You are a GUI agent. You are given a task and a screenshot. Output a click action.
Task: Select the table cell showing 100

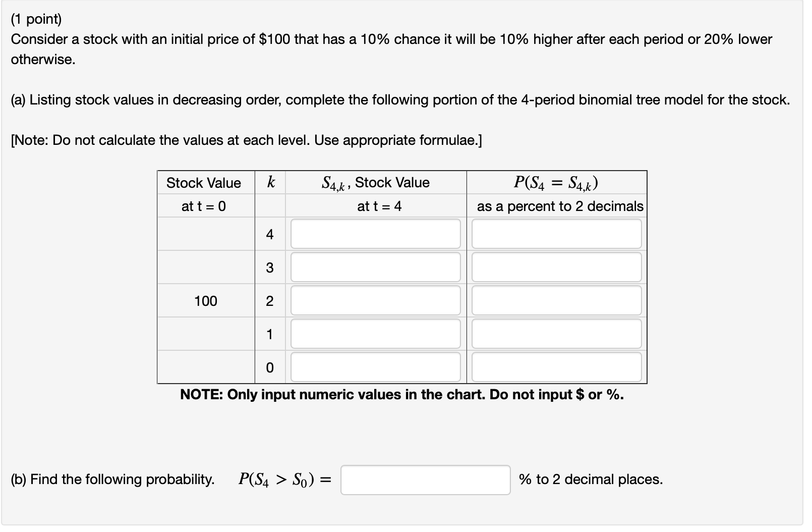[205, 301]
